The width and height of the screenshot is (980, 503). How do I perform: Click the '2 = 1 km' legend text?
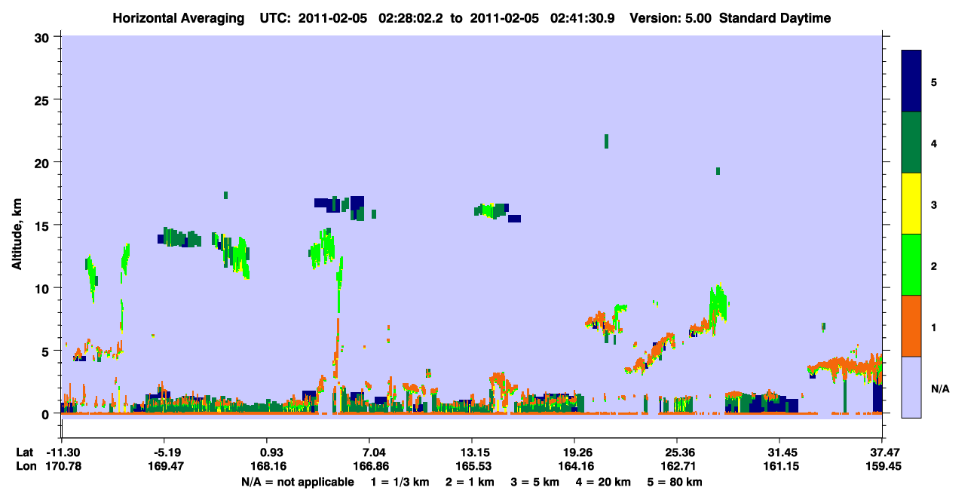coord(470,482)
